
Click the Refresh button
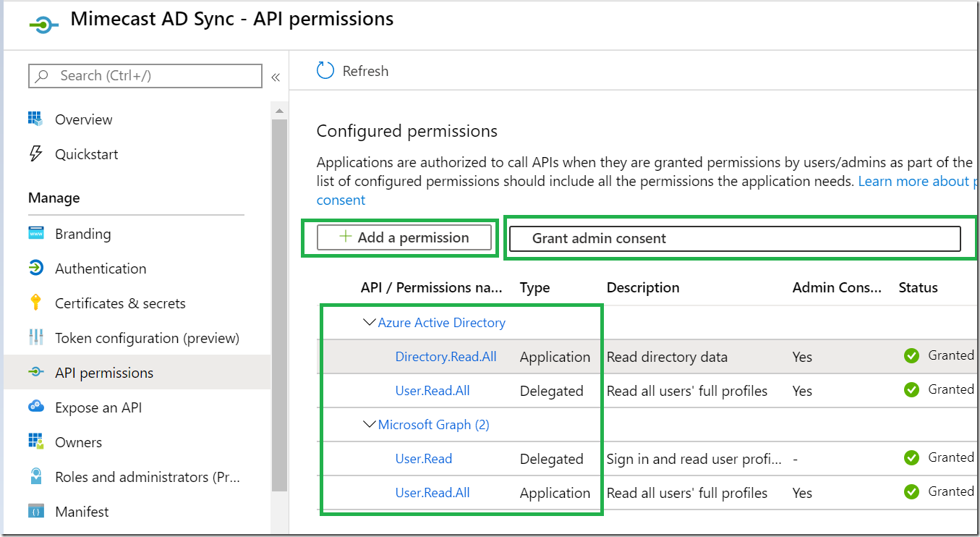click(353, 71)
